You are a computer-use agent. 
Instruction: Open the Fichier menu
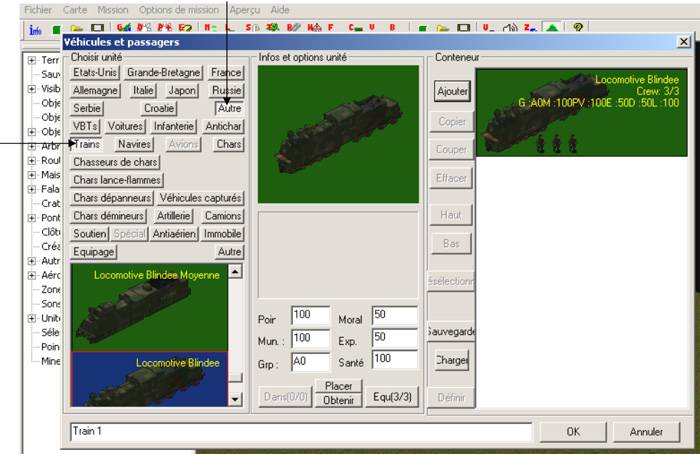coord(23,9)
